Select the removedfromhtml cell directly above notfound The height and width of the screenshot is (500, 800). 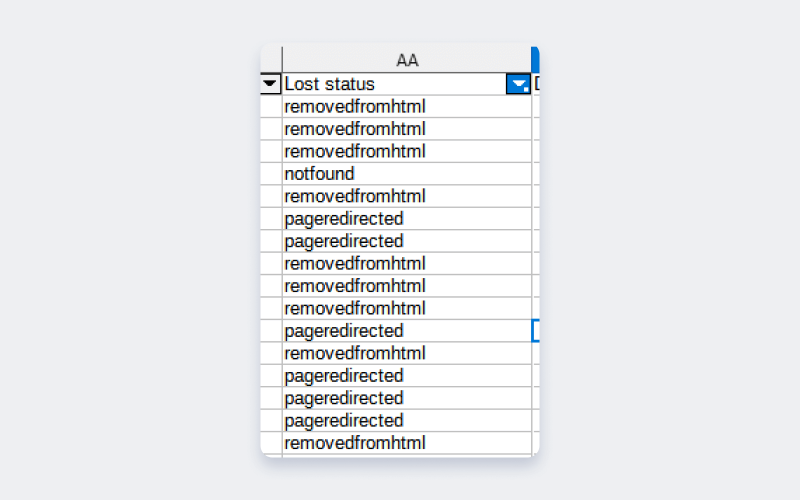(407, 152)
